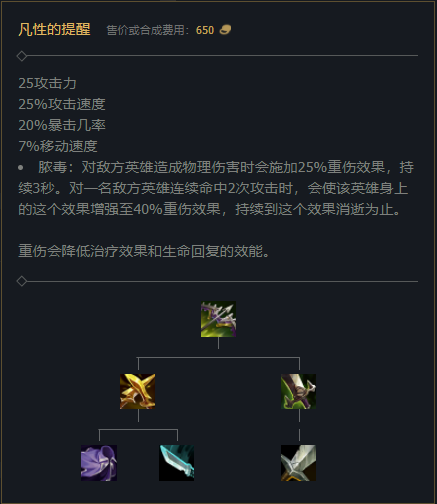Click the Mortal Reminder bow item icon

tap(218, 319)
